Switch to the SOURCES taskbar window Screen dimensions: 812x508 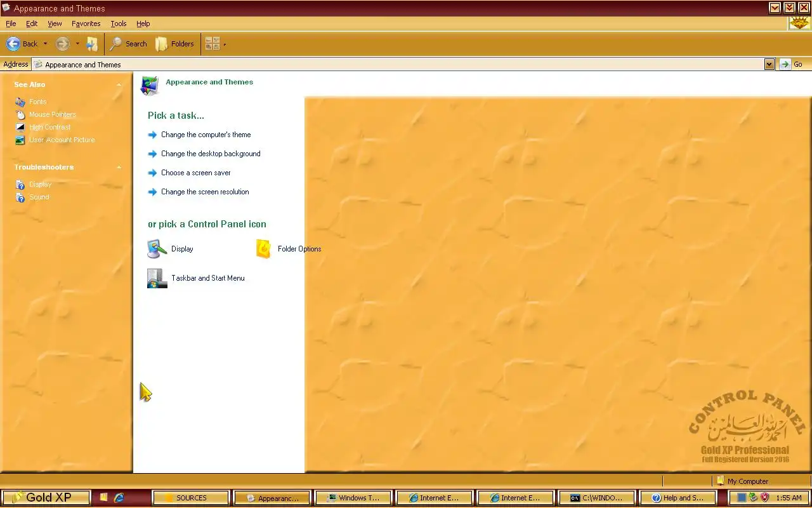point(190,498)
